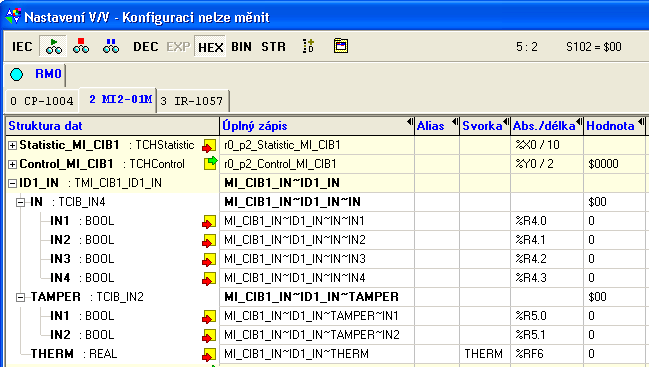Select the RM0 rack indicator
The height and width of the screenshot is (367, 649).
(48, 74)
